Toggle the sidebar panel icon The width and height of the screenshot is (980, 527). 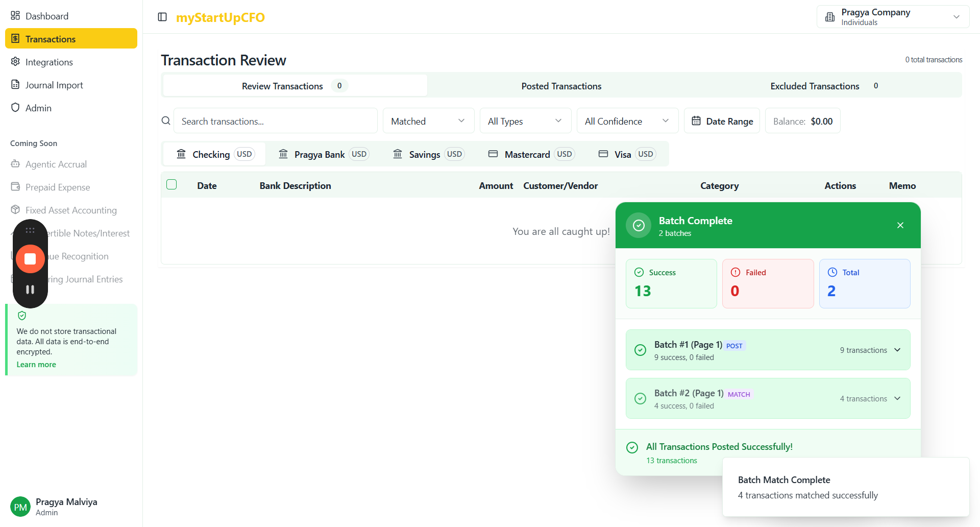point(162,17)
